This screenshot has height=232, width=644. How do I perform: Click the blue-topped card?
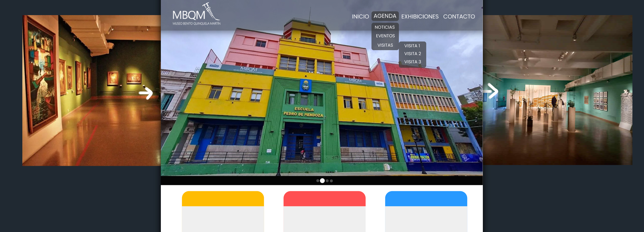tap(426, 211)
